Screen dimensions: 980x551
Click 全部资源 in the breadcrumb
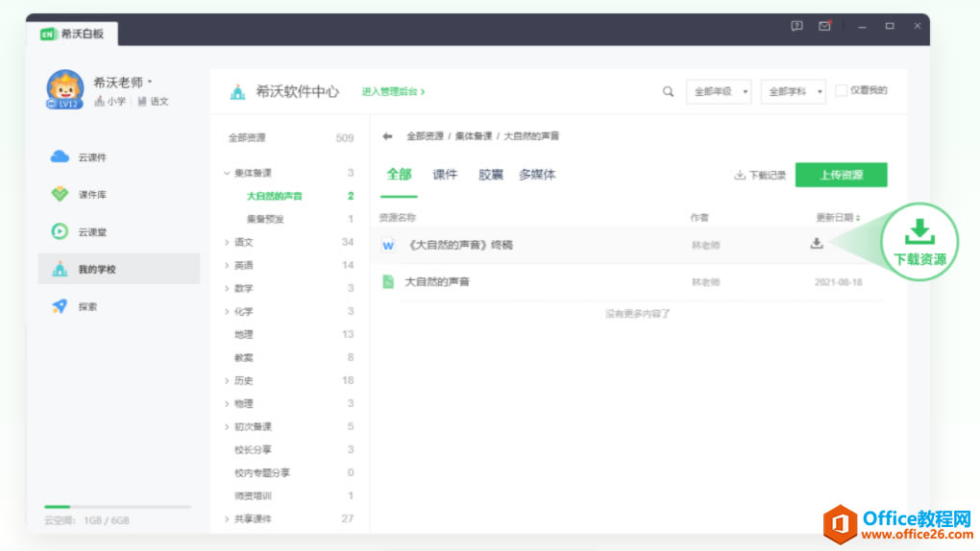tap(425, 136)
